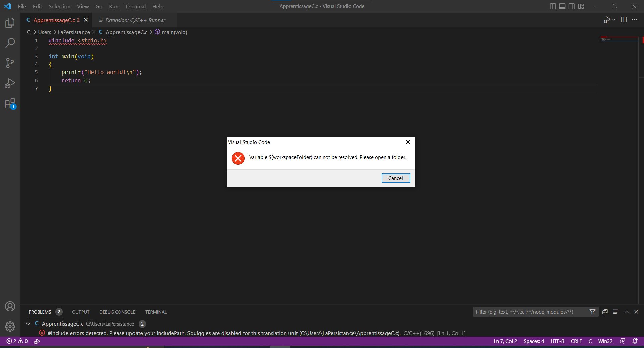Maximize panel size with chevron up
Image resolution: width=644 pixels, height=348 pixels.
[x=627, y=312]
